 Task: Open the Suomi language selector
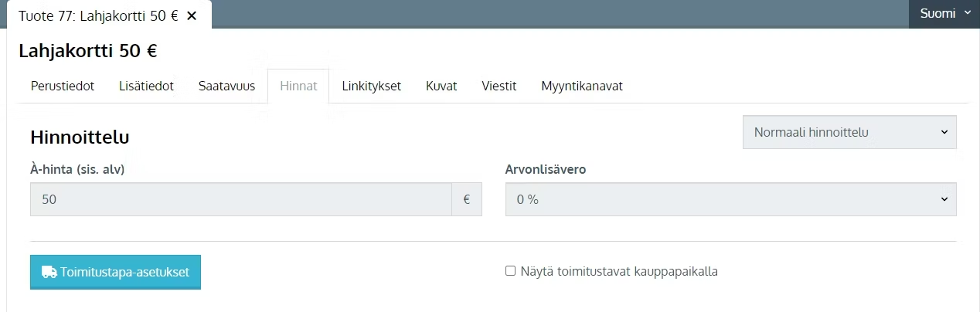click(x=944, y=14)
